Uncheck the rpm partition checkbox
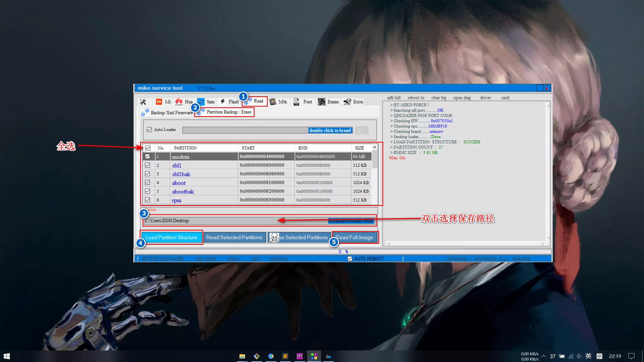Image resolution: width=644 pixels, height=362 pixels. point(148,200)
